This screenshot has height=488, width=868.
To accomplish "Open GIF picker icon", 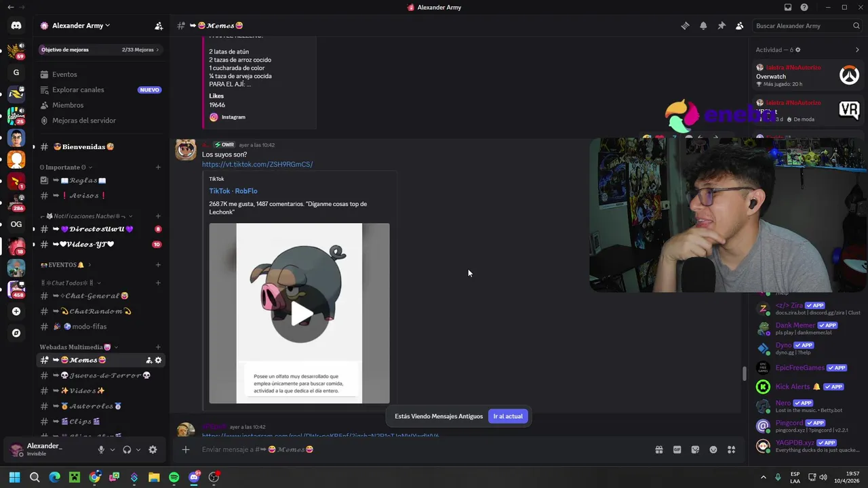I will tap(677, 449).
